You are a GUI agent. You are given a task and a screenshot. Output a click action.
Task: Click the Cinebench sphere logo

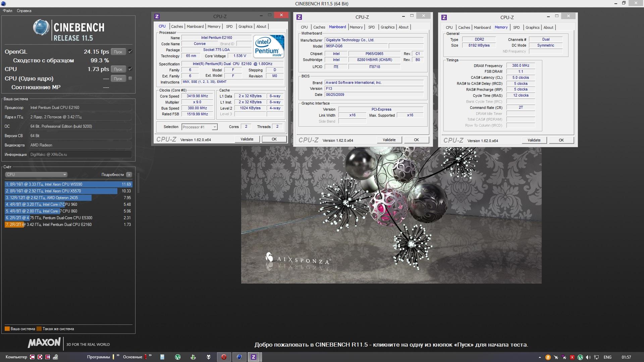pyautogui.click(x=41, y=27)
